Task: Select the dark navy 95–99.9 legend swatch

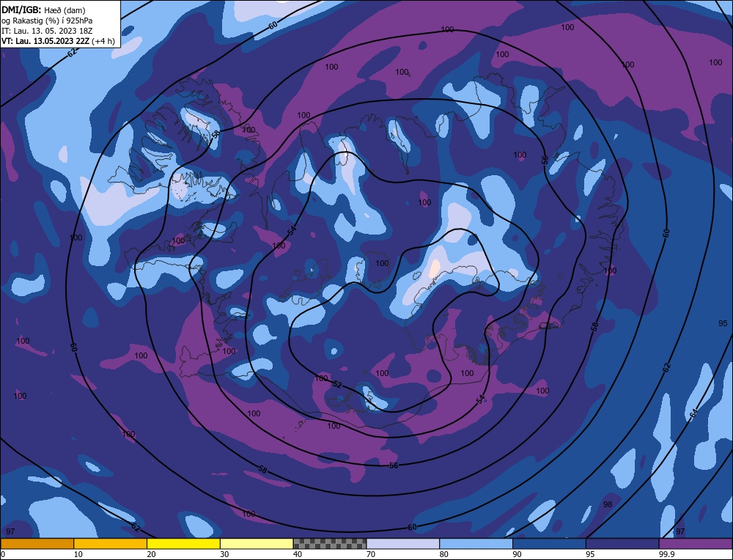Action: 622,544
